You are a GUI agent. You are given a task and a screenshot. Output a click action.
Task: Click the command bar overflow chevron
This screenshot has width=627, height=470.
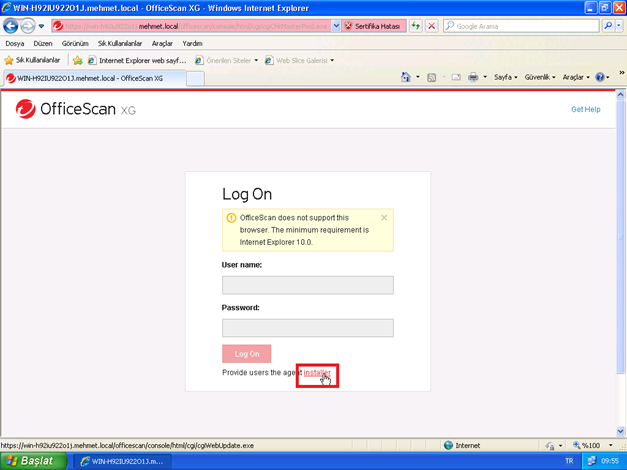(622, 72)
